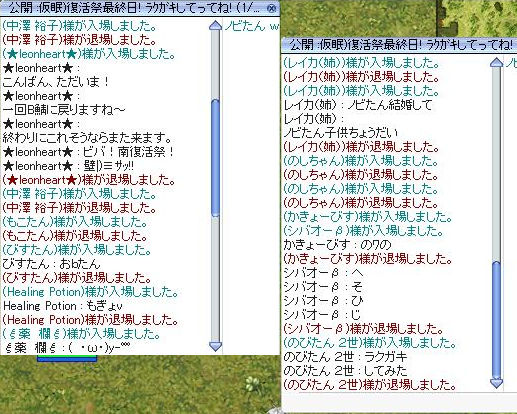
Task: Click the (のびたん 2世)様が入場しました line
Action: (x=370, y=343)
